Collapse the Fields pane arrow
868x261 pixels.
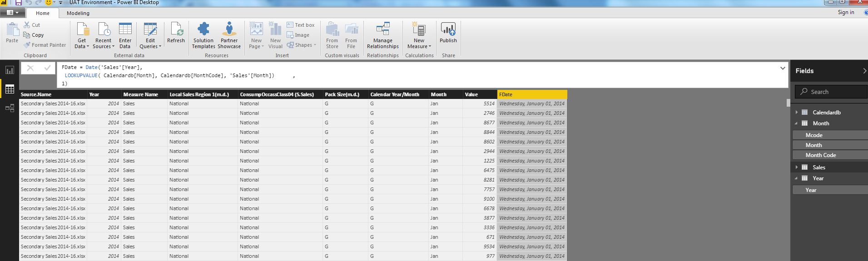(864, 71)
